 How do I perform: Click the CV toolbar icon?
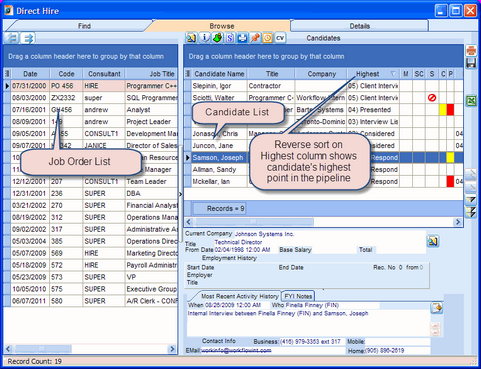click(280, 38)
